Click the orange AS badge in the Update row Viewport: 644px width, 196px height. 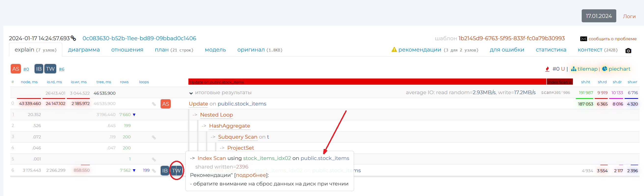(166, 104)
